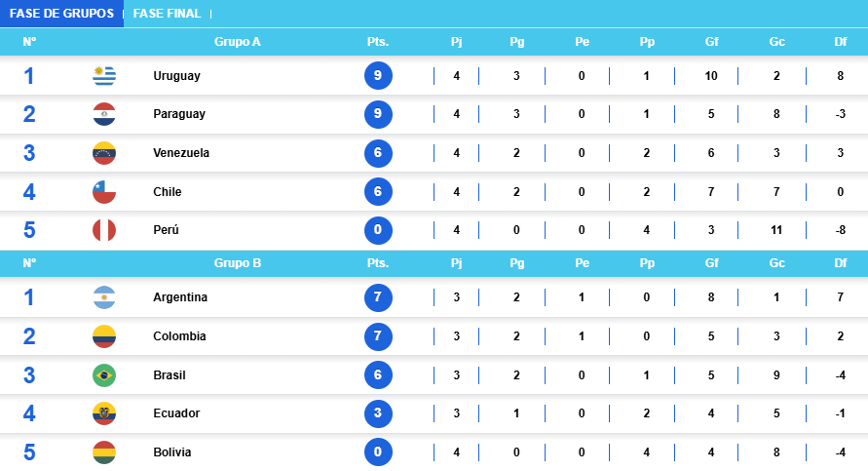Click the Df column header in Grupo B

click(x=841, y=263)
